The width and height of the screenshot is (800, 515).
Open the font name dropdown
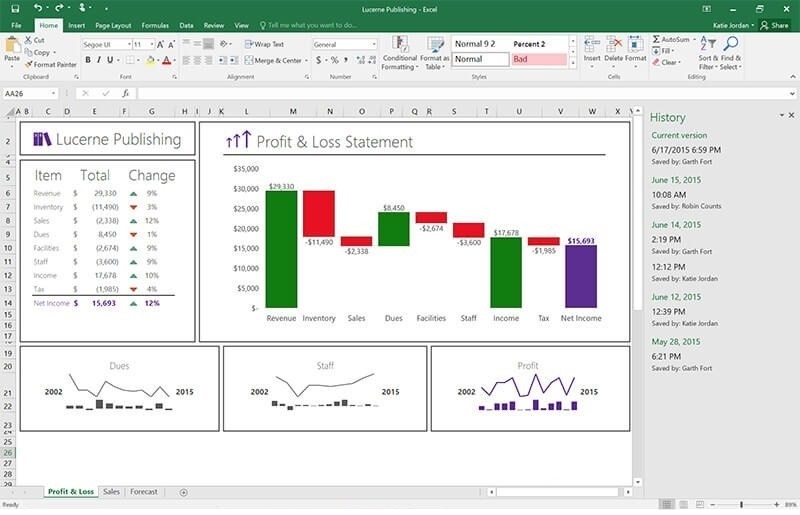(129, 44)
